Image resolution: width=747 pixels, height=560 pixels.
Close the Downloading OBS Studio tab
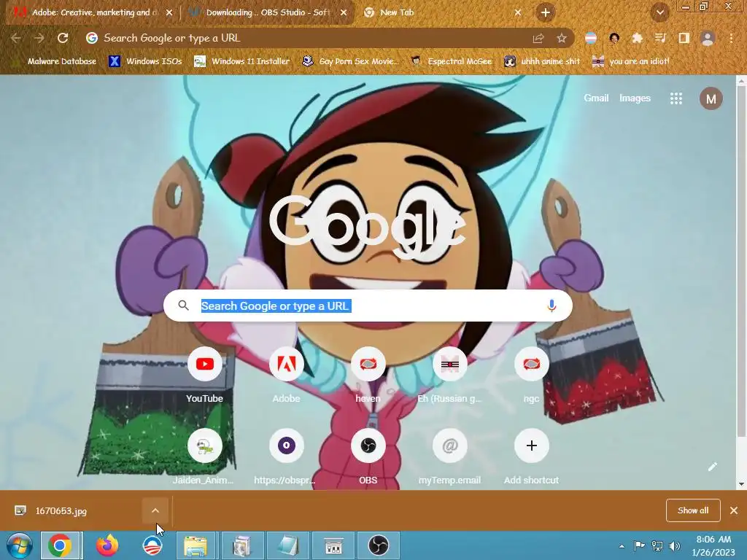coord(344,13)
